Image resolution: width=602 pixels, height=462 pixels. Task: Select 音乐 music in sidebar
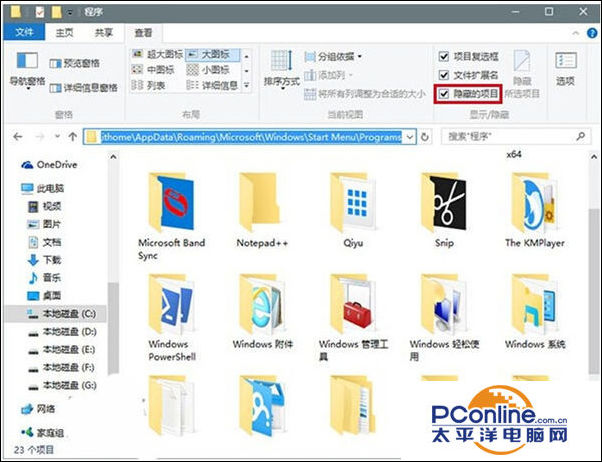pyautogui.click(x=45, y=278)
